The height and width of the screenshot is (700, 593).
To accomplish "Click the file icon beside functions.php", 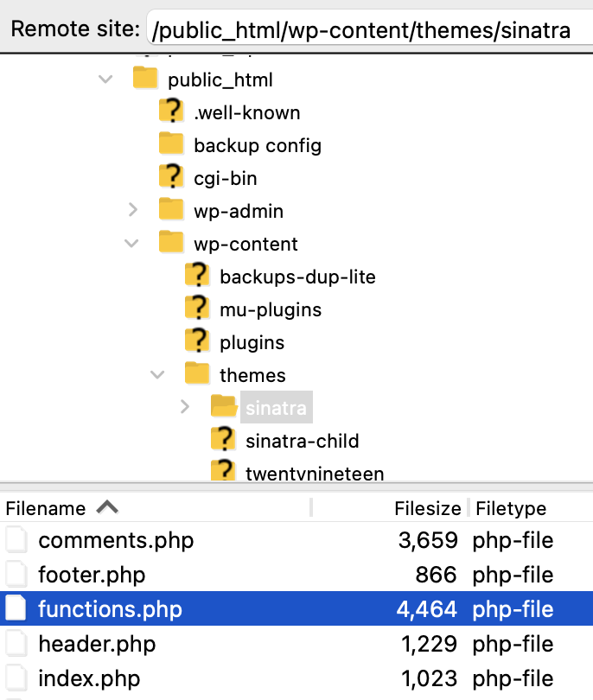I will point(16,608).
